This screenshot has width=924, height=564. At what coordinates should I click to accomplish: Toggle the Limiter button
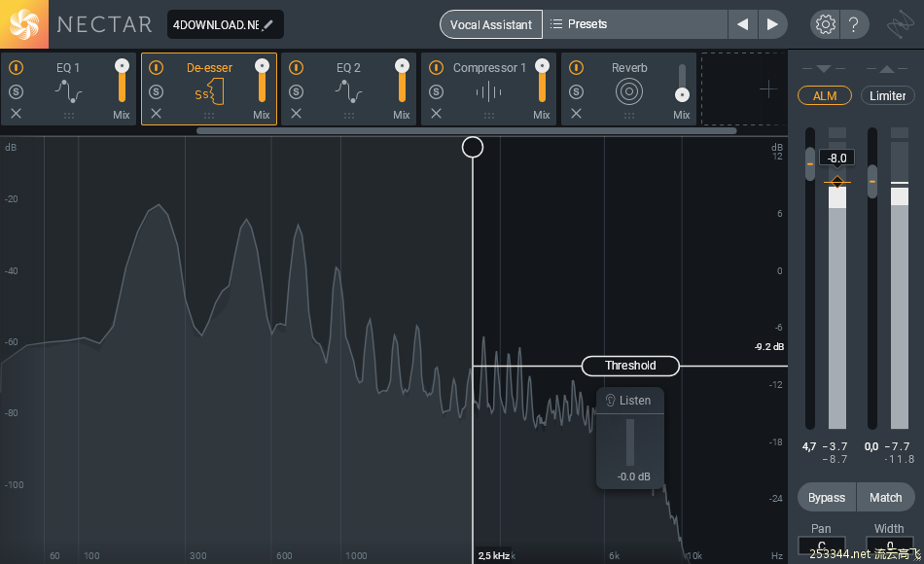[887, 95]
